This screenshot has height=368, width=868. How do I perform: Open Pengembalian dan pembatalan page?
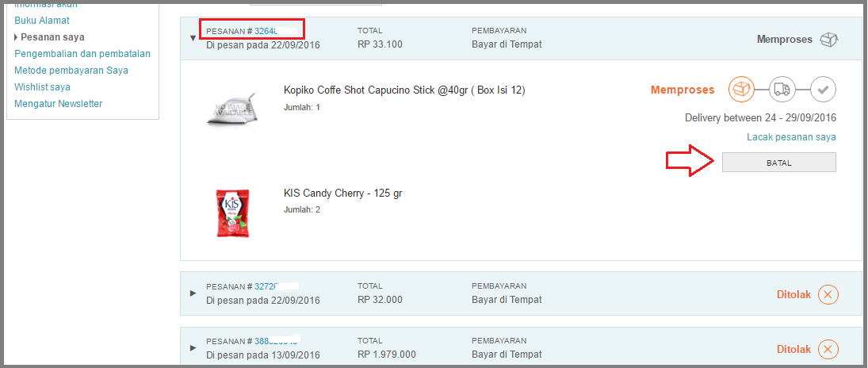click(x=82, y=54)
